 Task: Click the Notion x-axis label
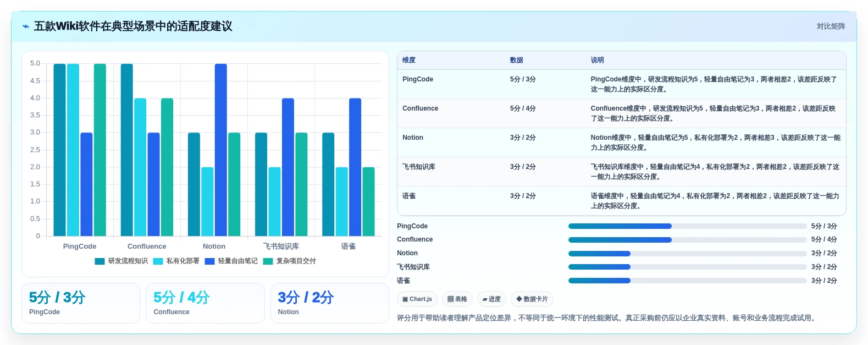(214, 247)
